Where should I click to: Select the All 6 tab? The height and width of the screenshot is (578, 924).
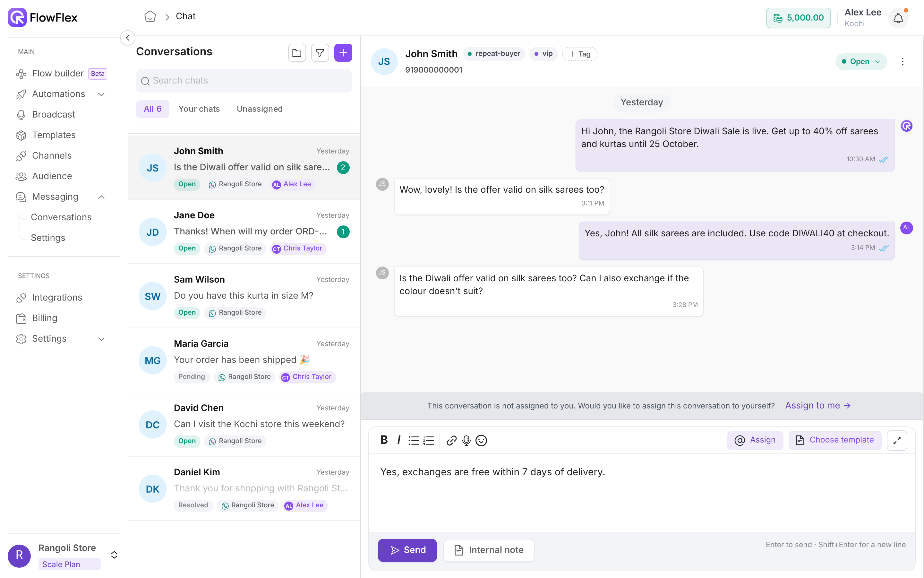pyautogui.click(x=152, y=109)
